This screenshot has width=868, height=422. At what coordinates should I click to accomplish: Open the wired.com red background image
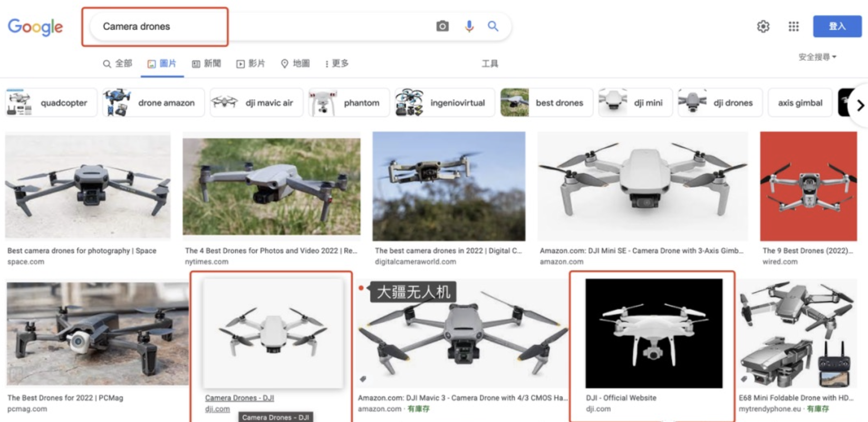pos(808,186)
